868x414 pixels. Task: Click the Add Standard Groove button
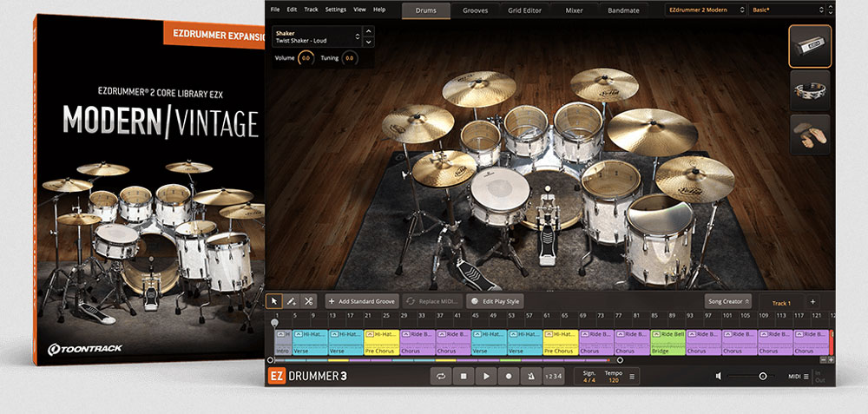[362, 301]
